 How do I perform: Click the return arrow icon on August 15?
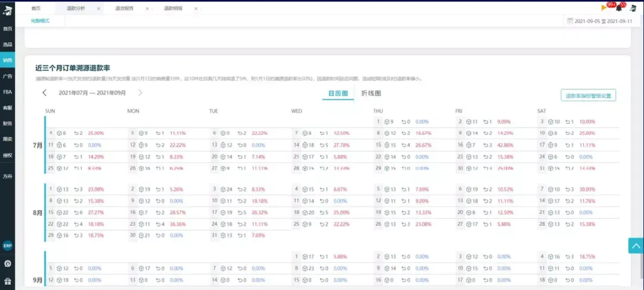[x=76, y=213]
